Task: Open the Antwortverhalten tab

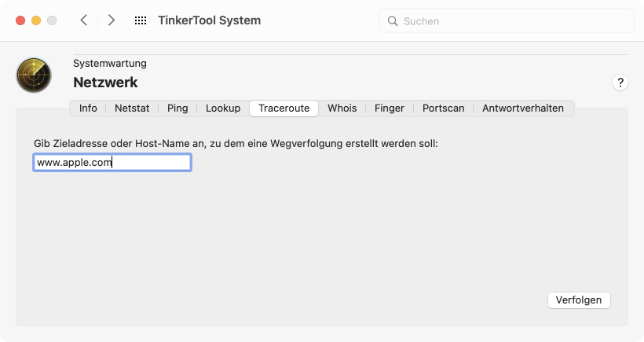Action: (523, 108)
